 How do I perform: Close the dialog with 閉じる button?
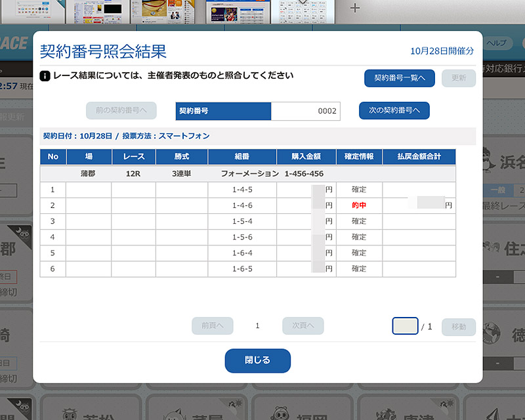[257, 360]
